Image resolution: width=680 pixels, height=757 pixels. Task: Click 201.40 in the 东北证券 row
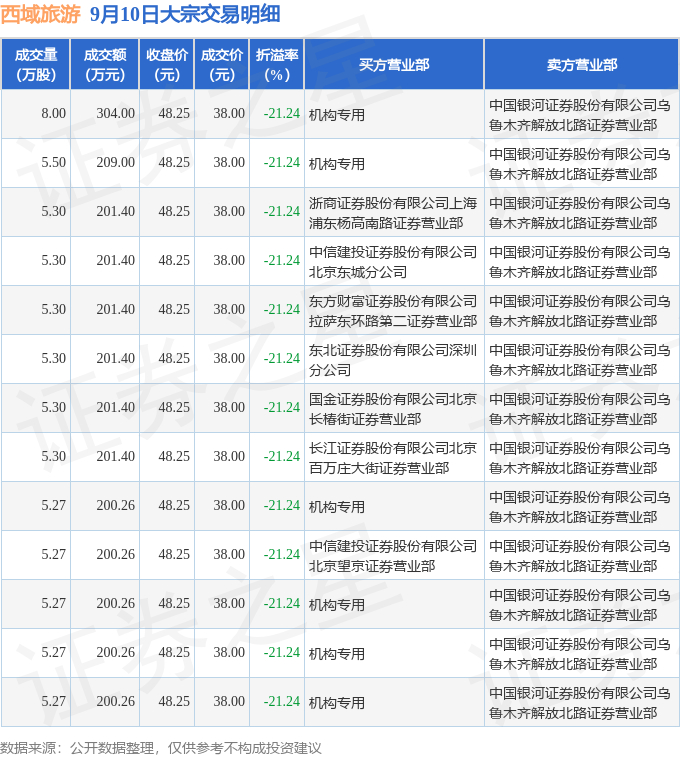[x=115, y=358]
